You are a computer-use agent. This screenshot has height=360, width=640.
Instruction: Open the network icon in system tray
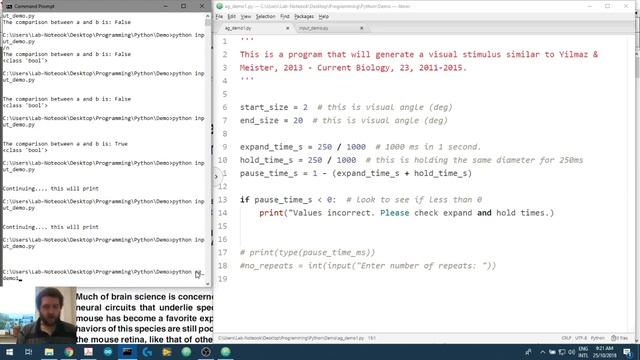pyautogui.click(x=562, y=352)
